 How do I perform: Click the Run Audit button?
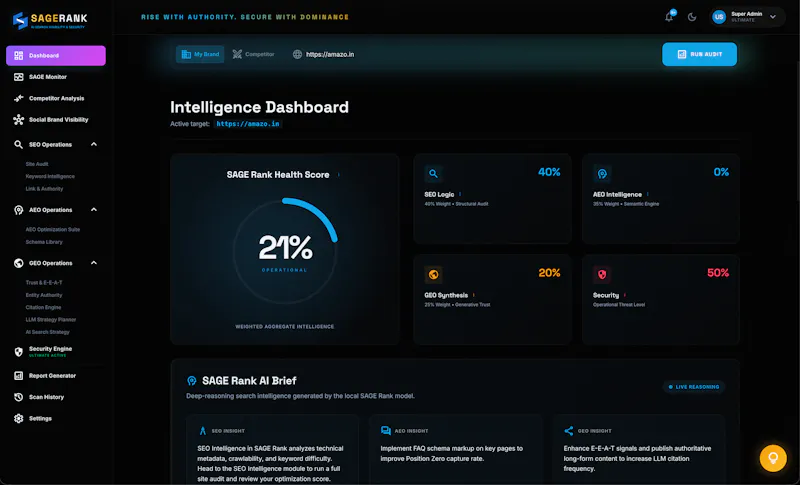(699, 54)
